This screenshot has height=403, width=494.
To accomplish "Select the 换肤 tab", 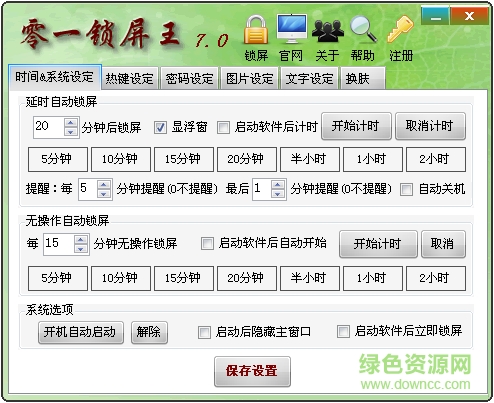I will point(363,79).
